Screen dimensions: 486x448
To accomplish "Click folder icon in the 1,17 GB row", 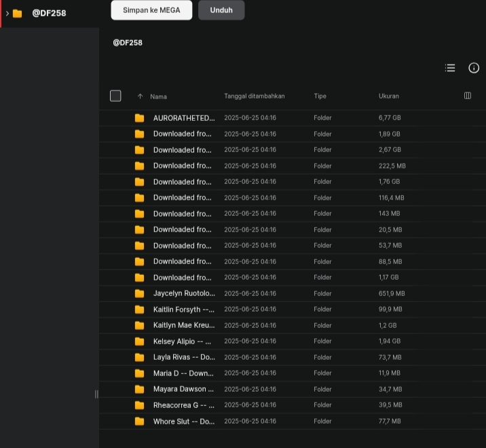I will tap(139, 278).
